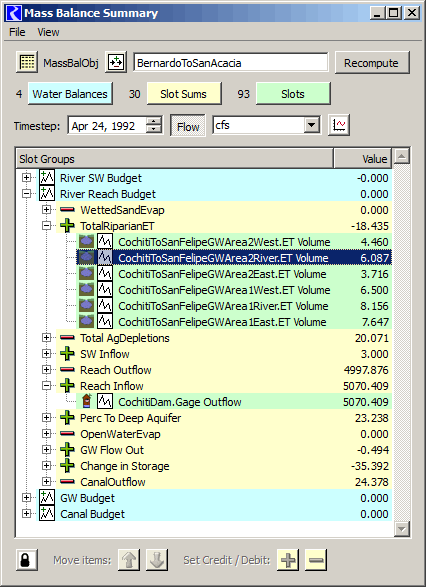The height and width of the screenshot is (587, 426).
Task: Collapse the TotalRiparianET group
Action: pos(46,225)
